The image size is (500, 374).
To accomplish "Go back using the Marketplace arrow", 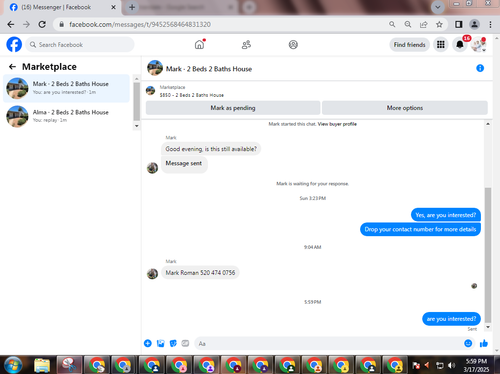I will (12, 67).
